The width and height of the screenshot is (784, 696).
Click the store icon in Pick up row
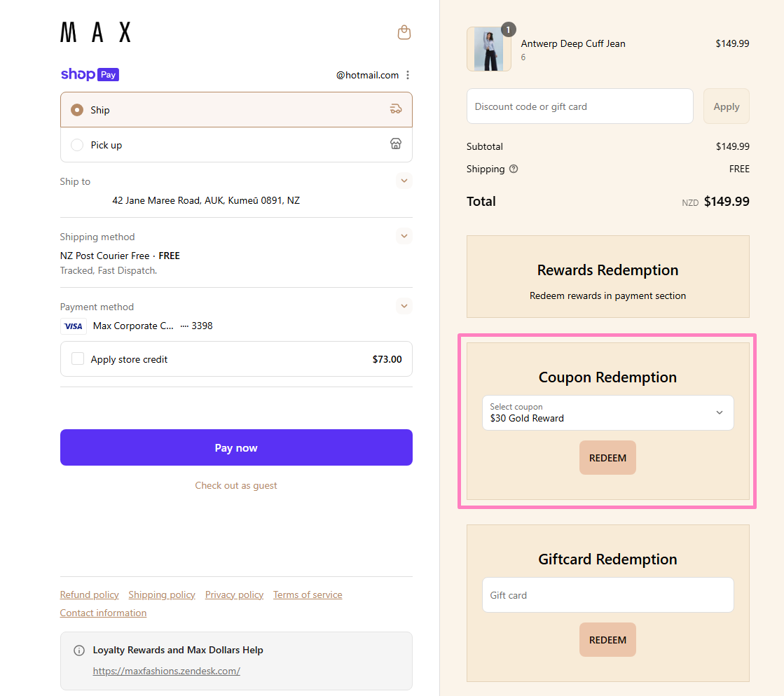click(x=396, y=144)
